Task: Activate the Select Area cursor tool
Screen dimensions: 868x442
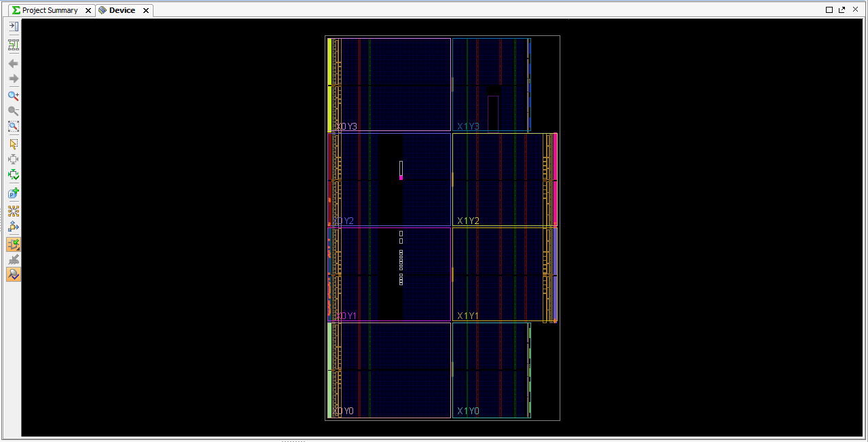Action: (13, 144)
